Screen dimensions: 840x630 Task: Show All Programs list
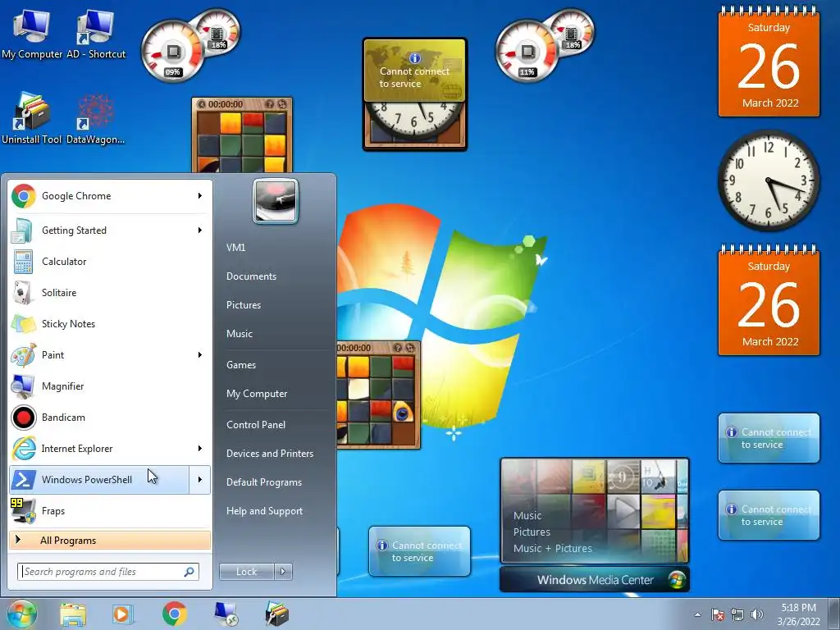(110, 540)
